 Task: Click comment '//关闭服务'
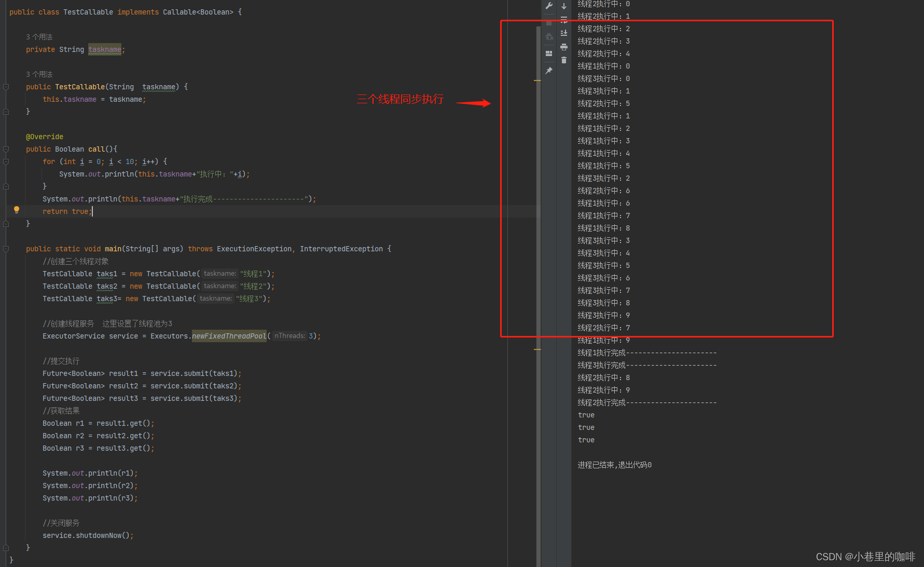coord(61,523)
